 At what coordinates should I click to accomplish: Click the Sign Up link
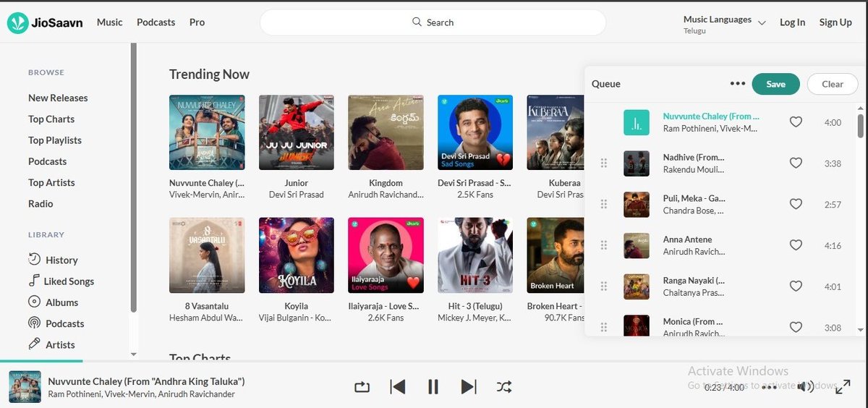click(x=835, y=22)
